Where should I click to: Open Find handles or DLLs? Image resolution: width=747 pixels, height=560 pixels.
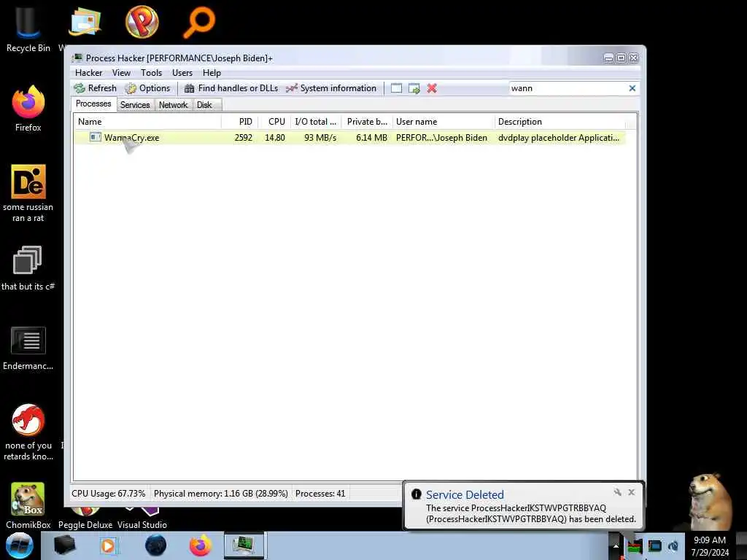click(x=231, y=88)
